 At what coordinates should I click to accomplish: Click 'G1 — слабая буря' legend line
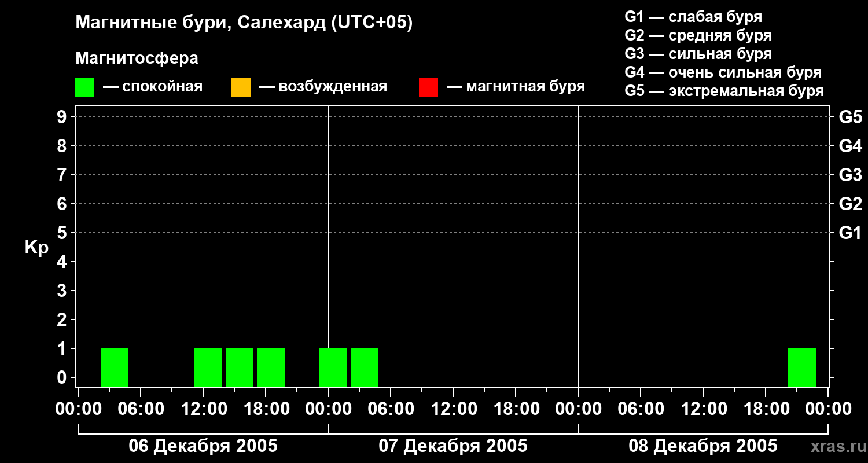(x=693, y=17)
